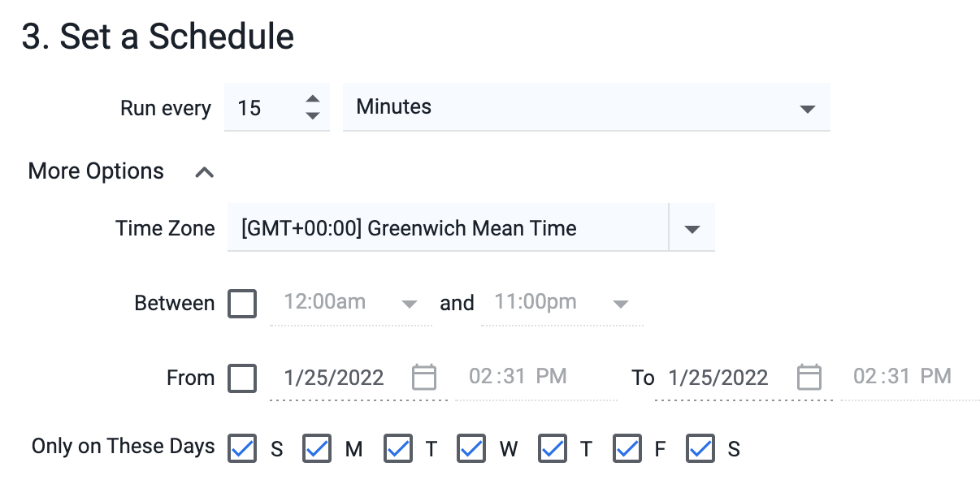Uncheck the Wednesday day checkbox
This screenshot has width=980, height=497.
pos(471,448)
